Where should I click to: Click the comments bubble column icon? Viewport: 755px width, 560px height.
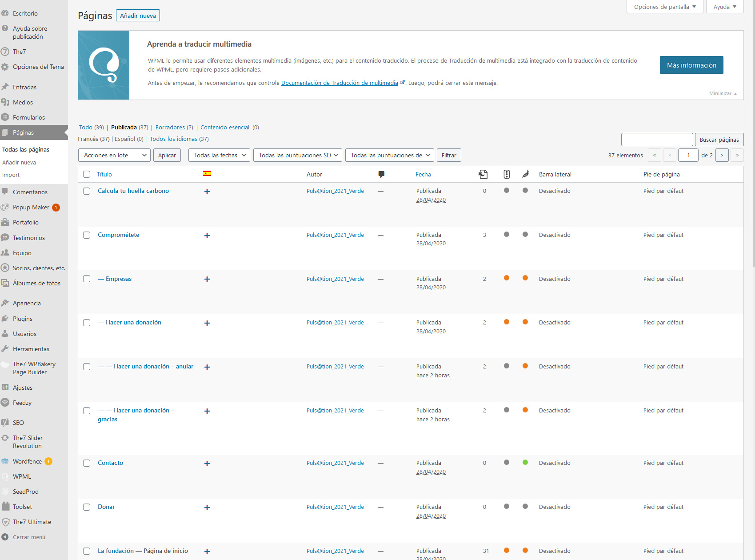point(381,174)
